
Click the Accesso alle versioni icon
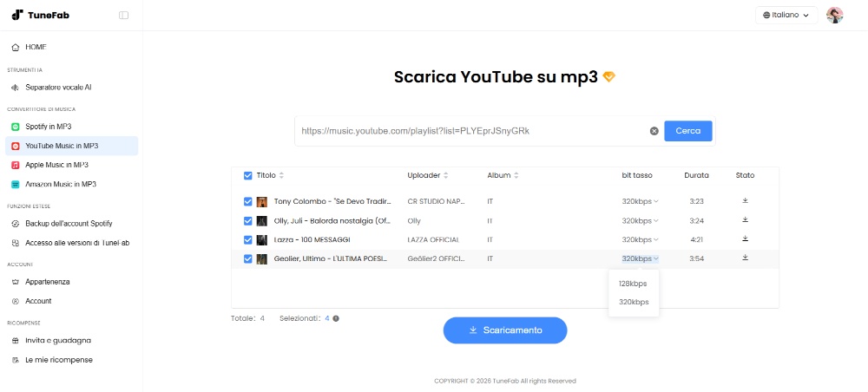point(16,243)
